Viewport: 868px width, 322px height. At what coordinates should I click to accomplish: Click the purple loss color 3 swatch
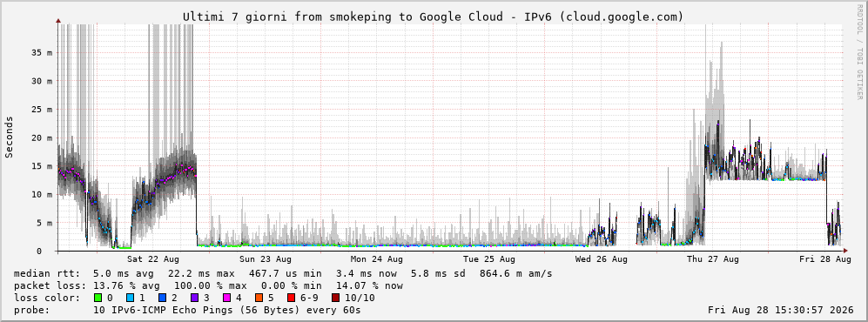pos(194,299)
